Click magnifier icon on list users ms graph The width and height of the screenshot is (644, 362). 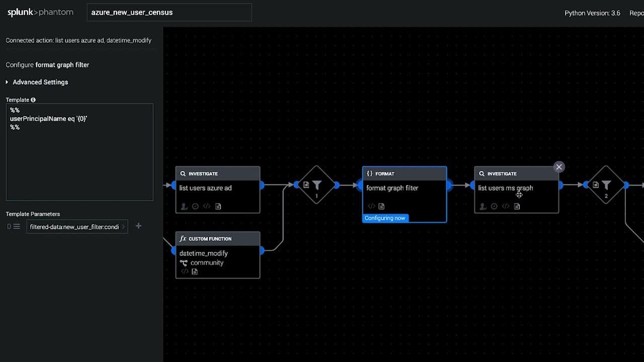(x=482, y=173)
